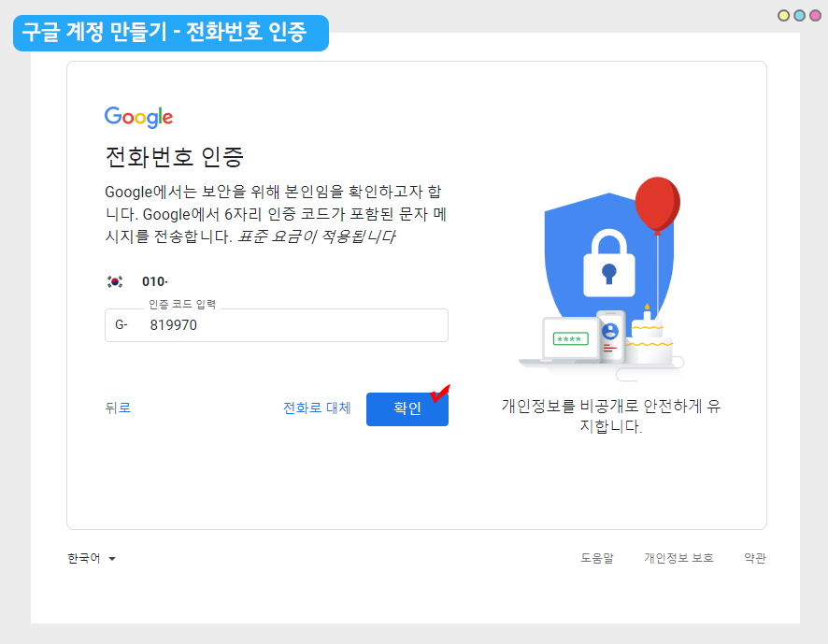This screenshot has width=828, height=644.
Task: Focus the 인증 코드 입력 field
Action: click(x=290, y=325)
